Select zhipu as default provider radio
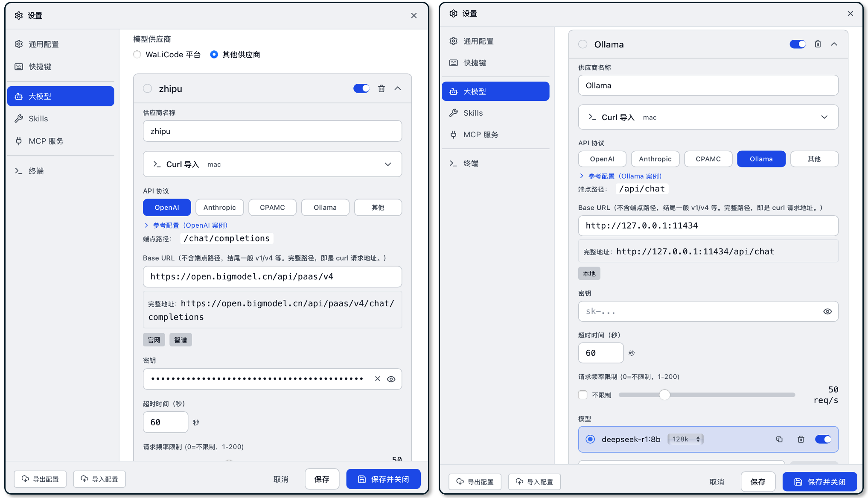This screenshot has height=498, width=868. pyautogui.click(x=147, y=88)
